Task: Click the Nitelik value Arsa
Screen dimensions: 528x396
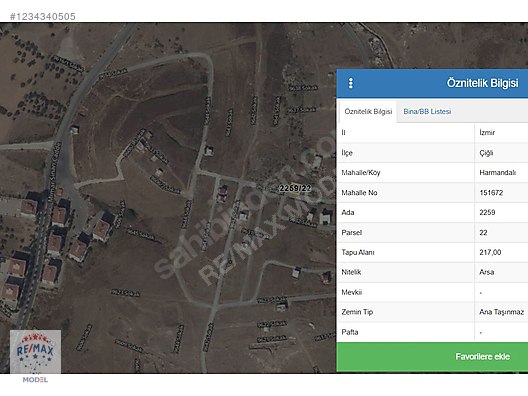Action: (487, 272)
